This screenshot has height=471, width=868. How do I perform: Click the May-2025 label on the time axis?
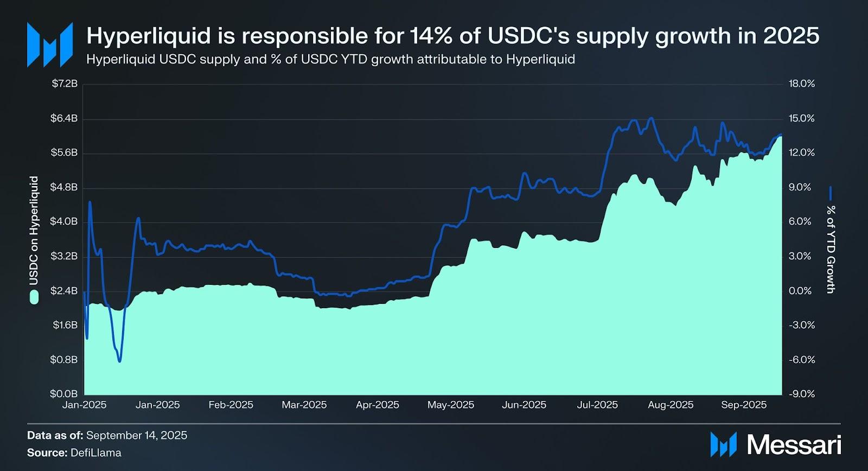[451, 405]
